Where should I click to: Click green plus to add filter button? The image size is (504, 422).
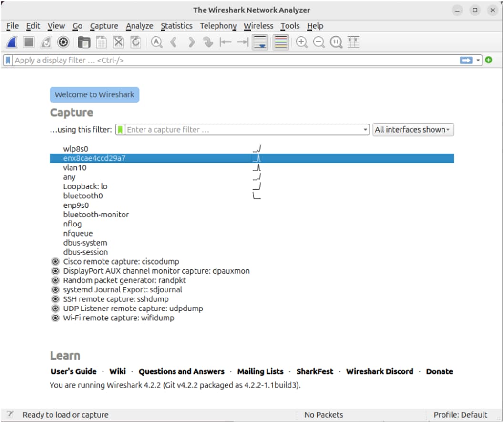pos(489,60)
